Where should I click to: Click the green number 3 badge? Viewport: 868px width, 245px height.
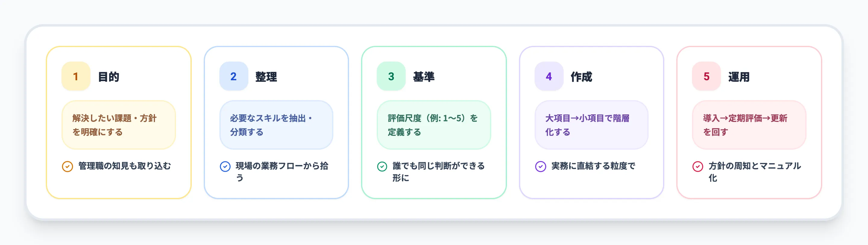pos(391,76)
